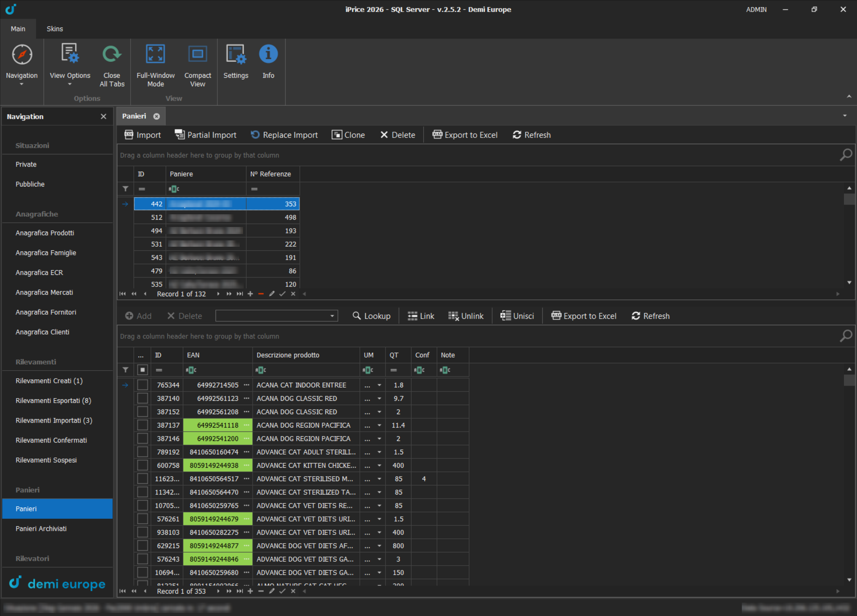Check the row with EAN 64992541118
The height and width of the screenshot is (616, 857).
(x=143, y=425)
